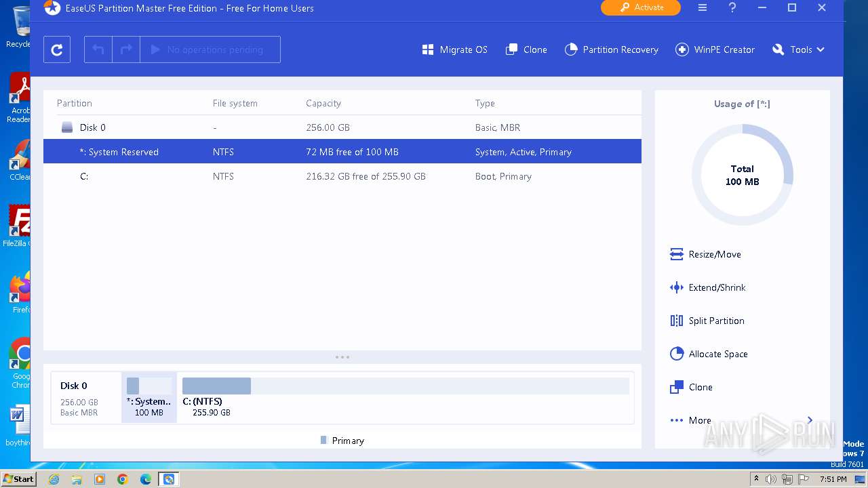868x488 pixels.
Task: Open the help question mark icon
Action: coord(732,8)
